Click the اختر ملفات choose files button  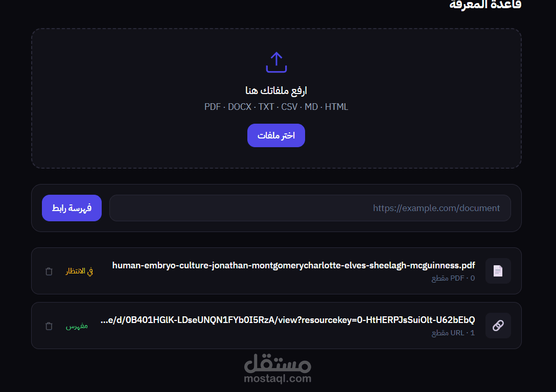(276, 135)
